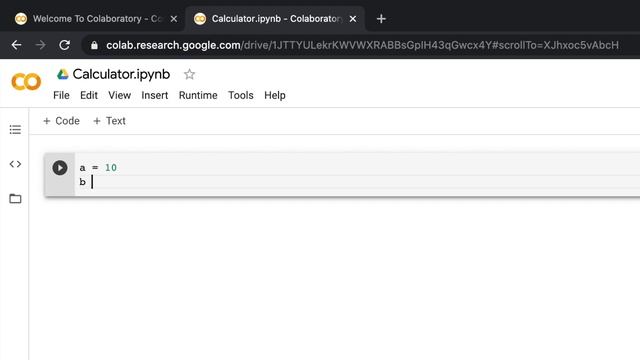Open the File menu

pos(61,95)
